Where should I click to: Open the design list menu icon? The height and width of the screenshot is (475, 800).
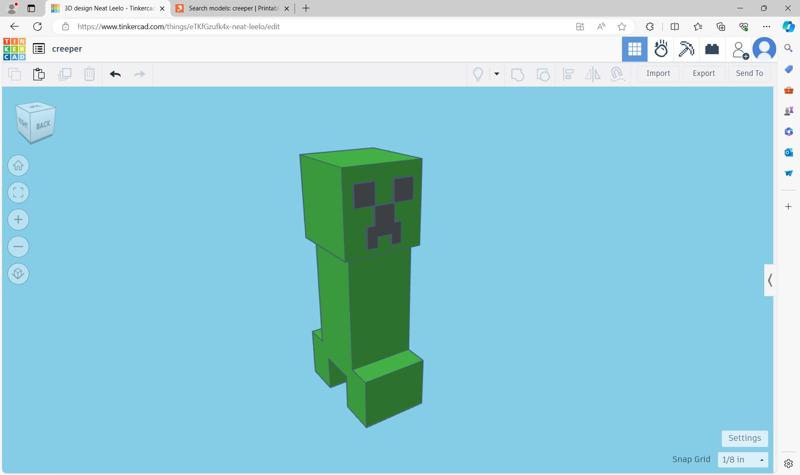pyautogui.click(x=39, y=48)
